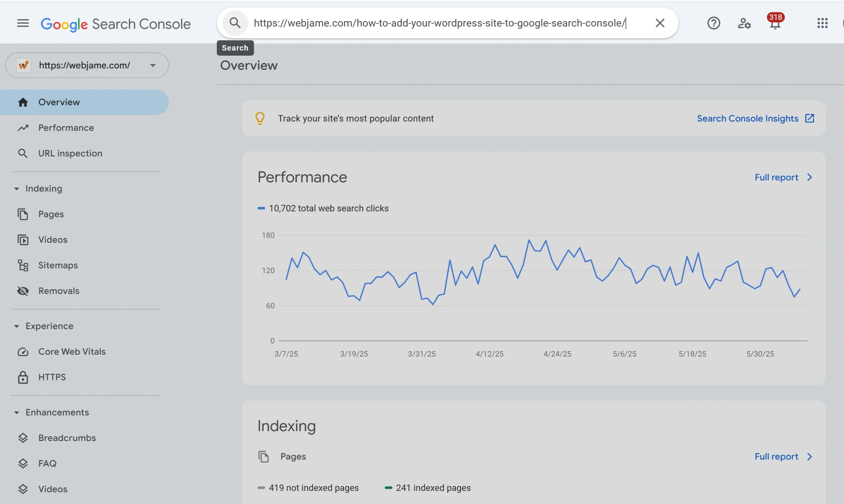Click the FAQ layers icon
Viewport: 844px width, 504px height.
(23, 463)
